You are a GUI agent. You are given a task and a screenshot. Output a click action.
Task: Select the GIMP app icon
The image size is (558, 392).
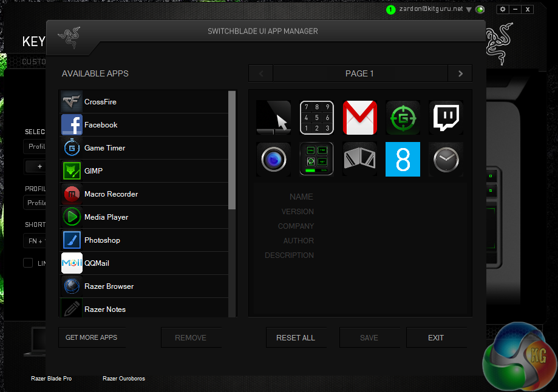pos(72,171)
